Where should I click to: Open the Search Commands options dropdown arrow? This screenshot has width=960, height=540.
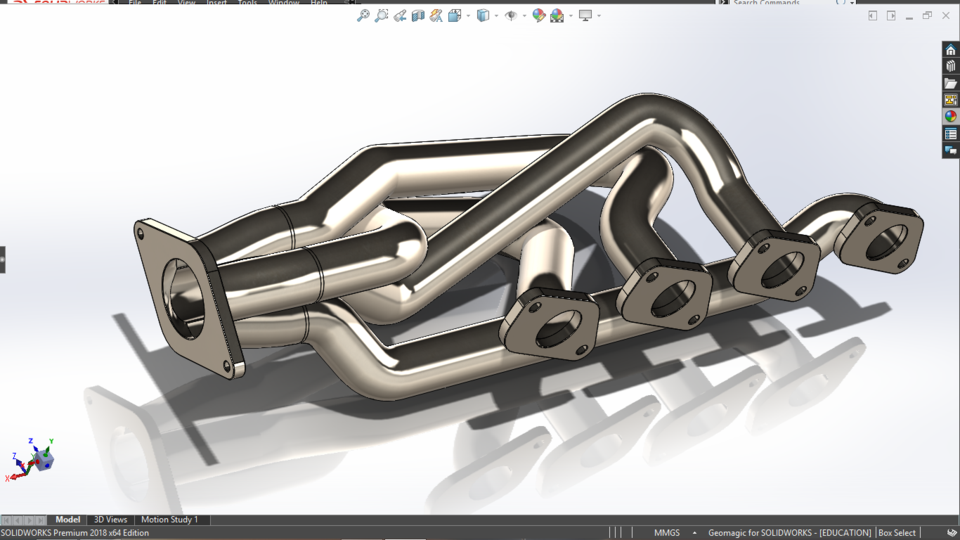click(x=852, y=2)
